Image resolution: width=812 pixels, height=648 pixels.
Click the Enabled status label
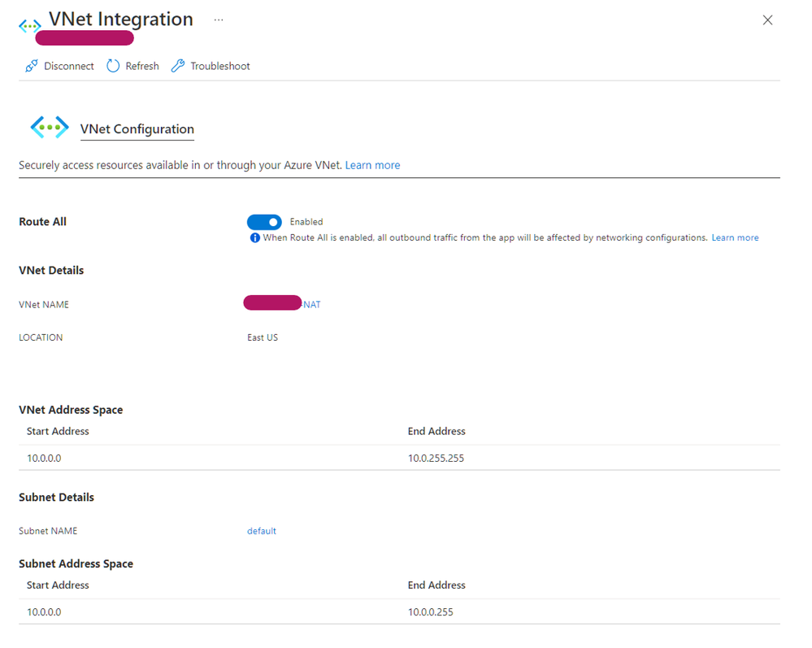pos(306,222)
